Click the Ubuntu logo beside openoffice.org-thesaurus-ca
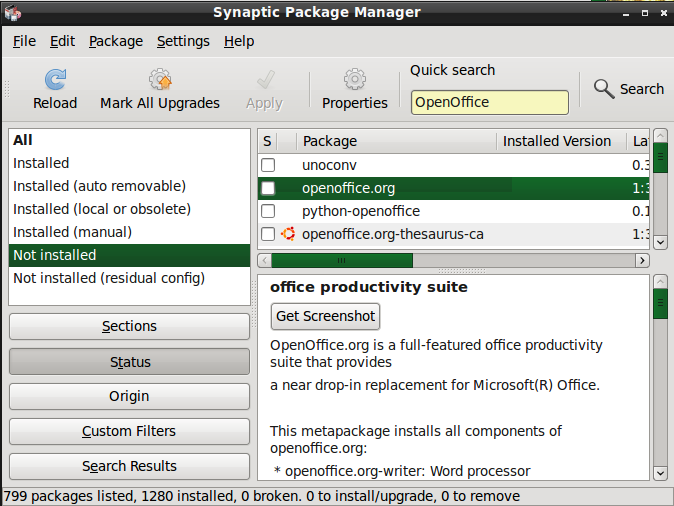The height and width of the screenshot is (506, 674). [x=288, y=234]
